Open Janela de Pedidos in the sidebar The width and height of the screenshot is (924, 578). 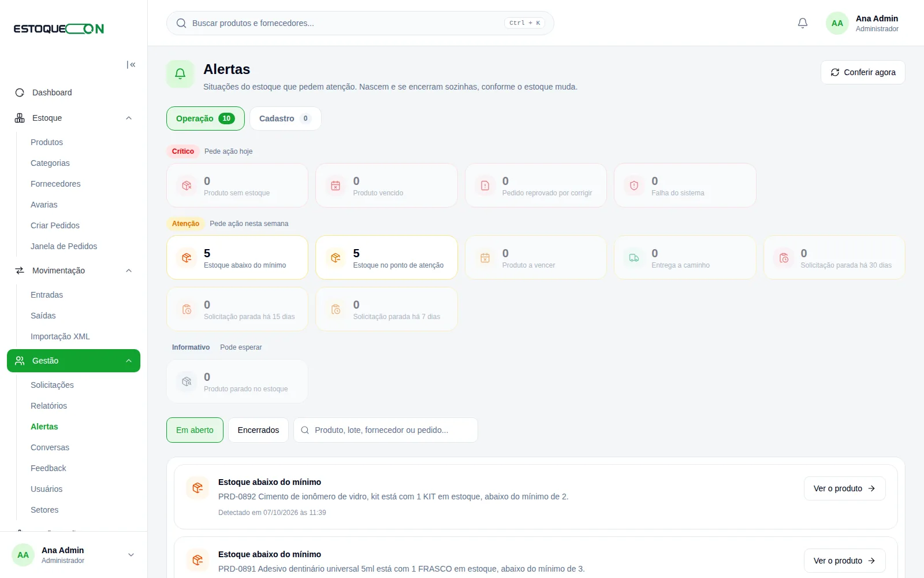[x=64, y=246]
